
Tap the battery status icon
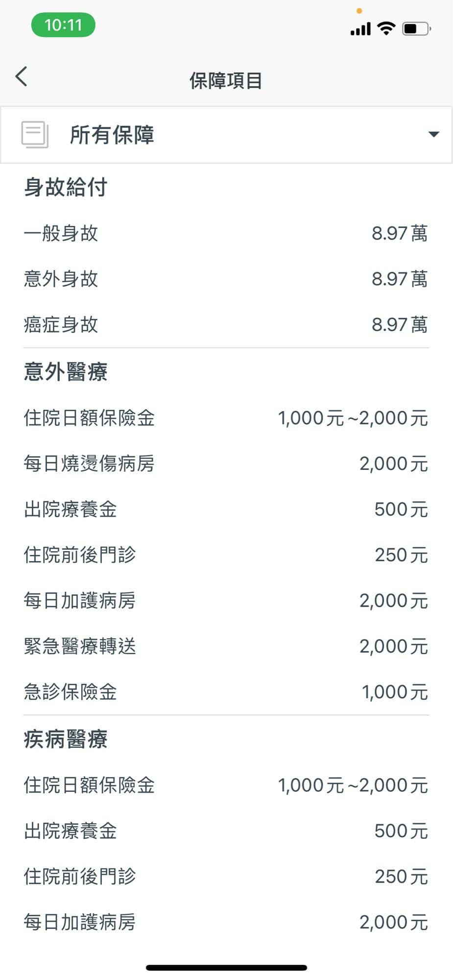tap(416, 29)
